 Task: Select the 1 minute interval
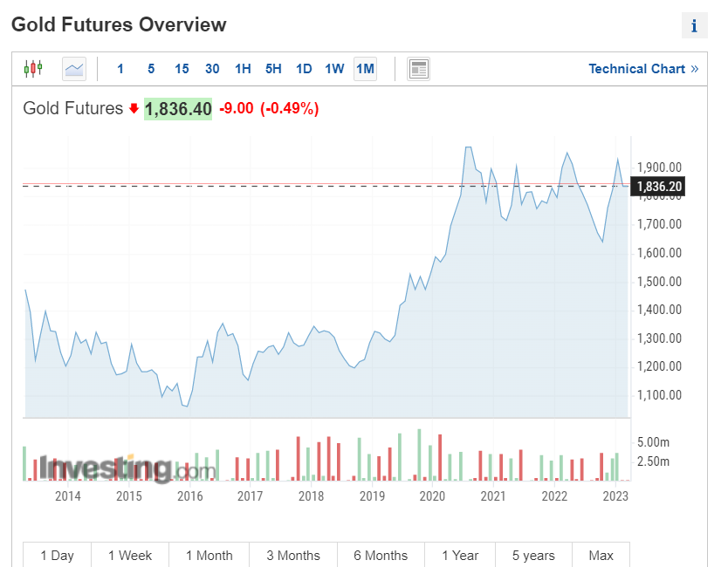(120, 69)
